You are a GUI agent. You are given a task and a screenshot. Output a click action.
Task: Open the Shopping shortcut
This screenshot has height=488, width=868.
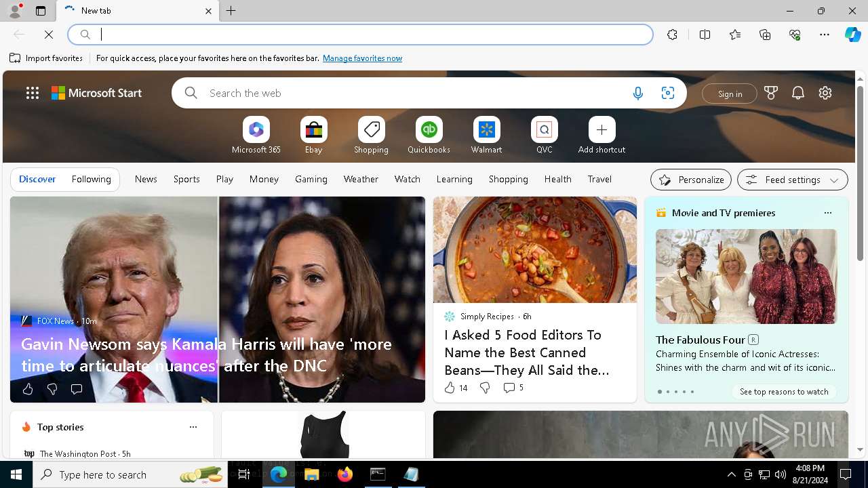pos(371,135)
